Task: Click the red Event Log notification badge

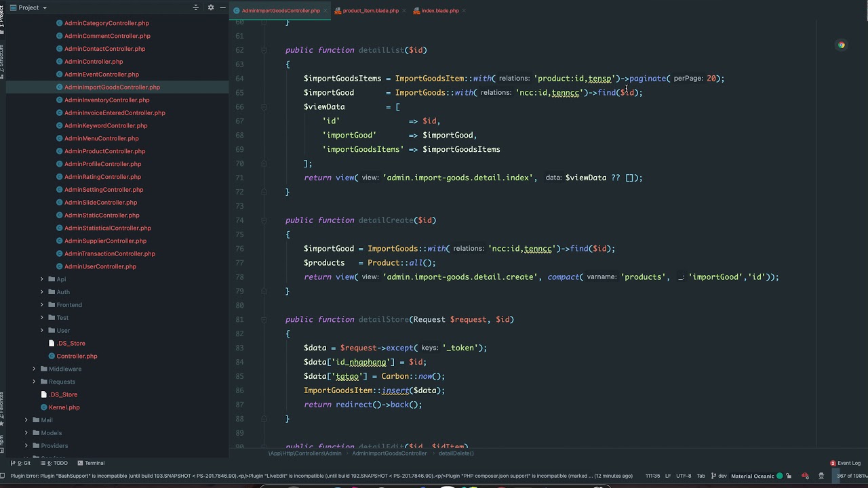Action: click(x=833, y=463)
